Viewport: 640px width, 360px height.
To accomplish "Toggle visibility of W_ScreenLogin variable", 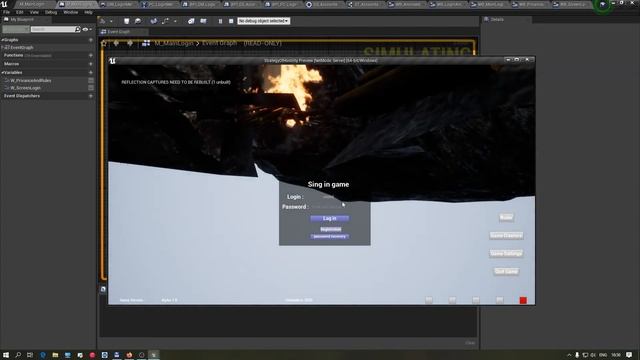I will (91, 88).
